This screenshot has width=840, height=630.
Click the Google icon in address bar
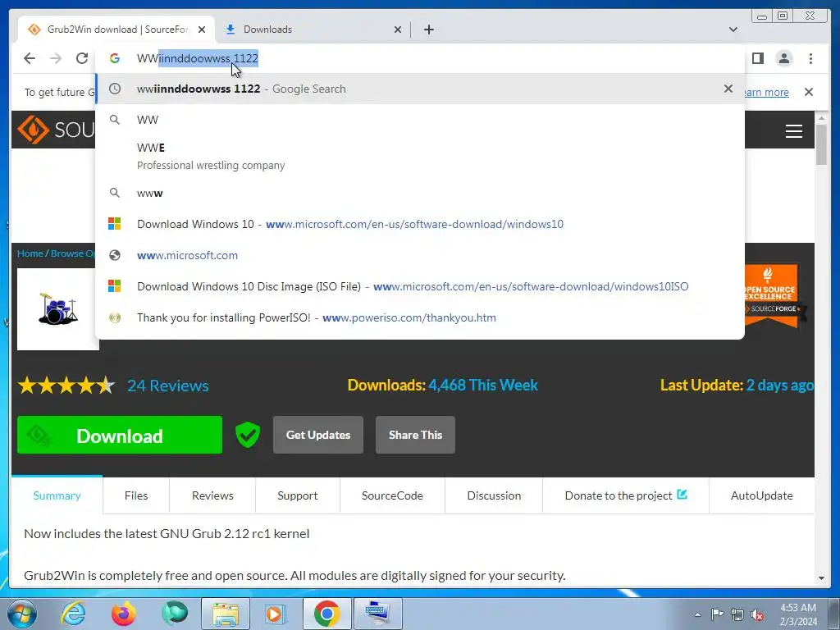tap(115, 58)
